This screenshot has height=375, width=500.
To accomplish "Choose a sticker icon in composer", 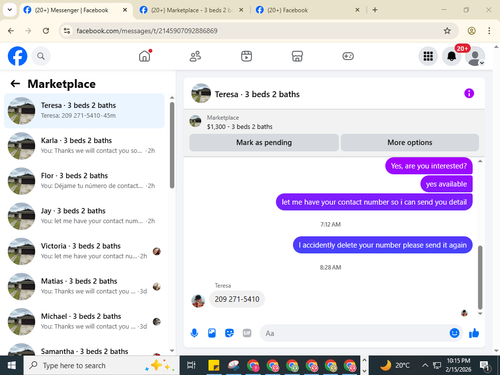I will coord(229,333).
